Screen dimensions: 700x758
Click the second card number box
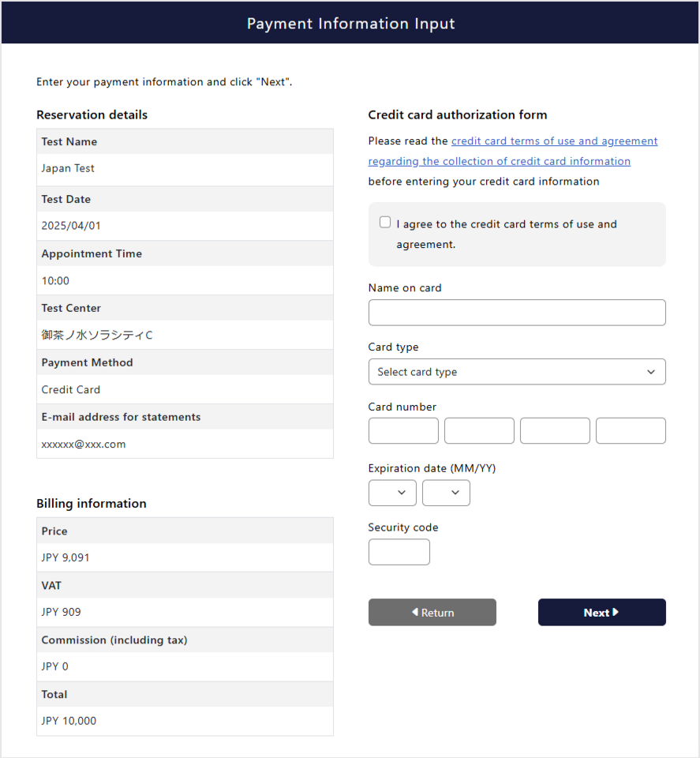[x=479, y=430]
